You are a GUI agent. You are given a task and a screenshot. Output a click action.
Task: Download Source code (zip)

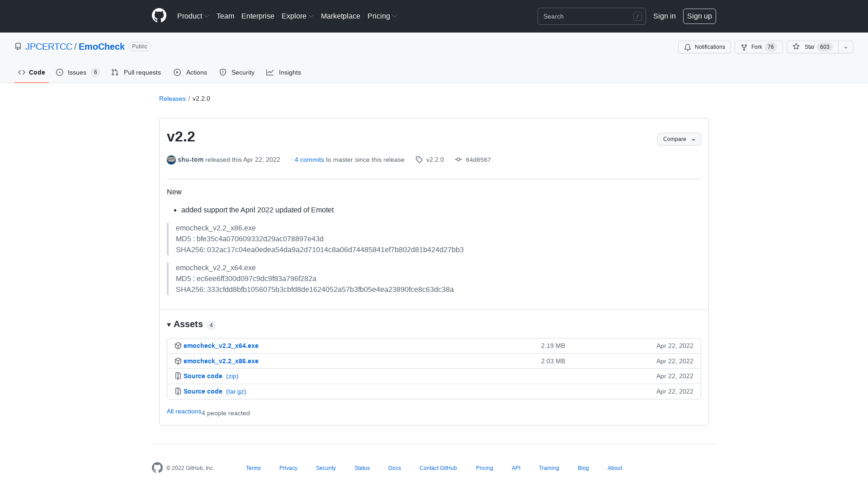click(x=211, y=376)
